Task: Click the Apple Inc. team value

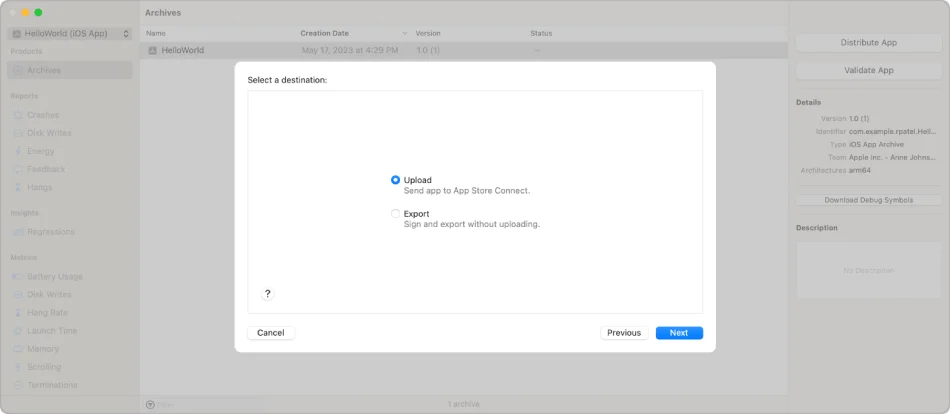Action: (893, 158)
